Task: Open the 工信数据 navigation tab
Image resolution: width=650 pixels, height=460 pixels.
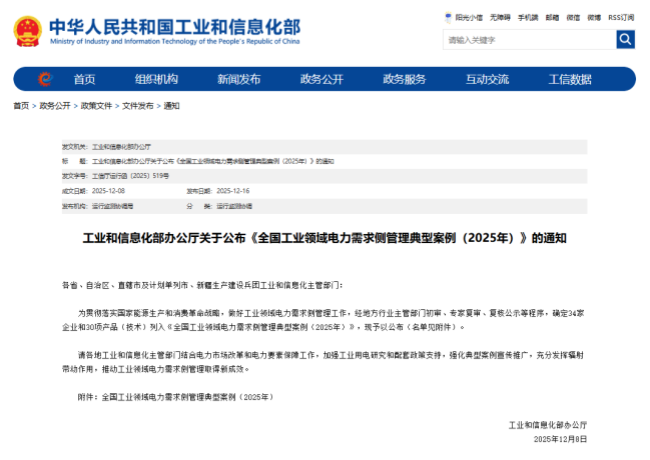Action: (x=570, y=79)
